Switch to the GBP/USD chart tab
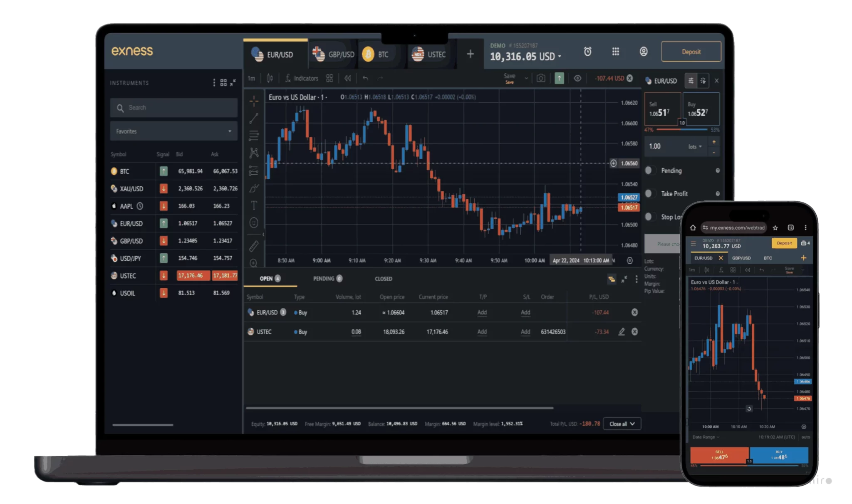852x504 pixels. pos(333,54)
